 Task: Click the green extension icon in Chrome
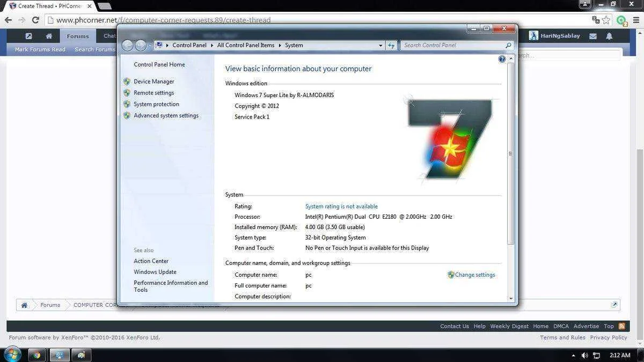pyautogui.click(x=621, y=21)
